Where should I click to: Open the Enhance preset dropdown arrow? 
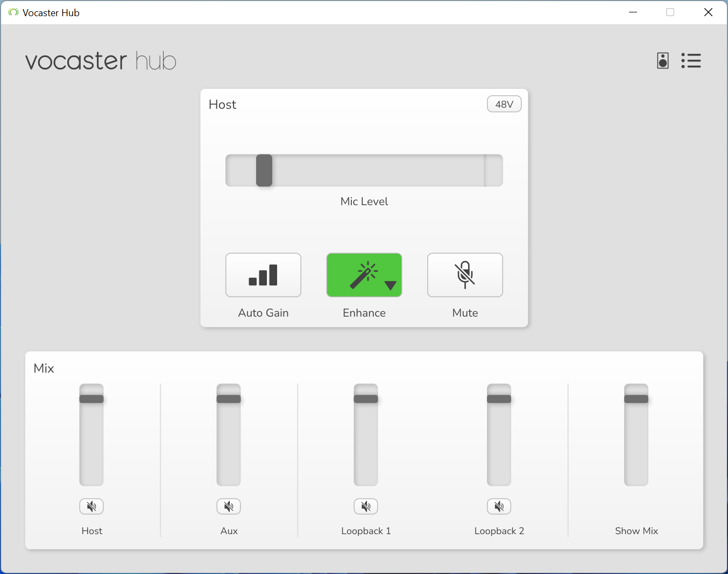391,285
